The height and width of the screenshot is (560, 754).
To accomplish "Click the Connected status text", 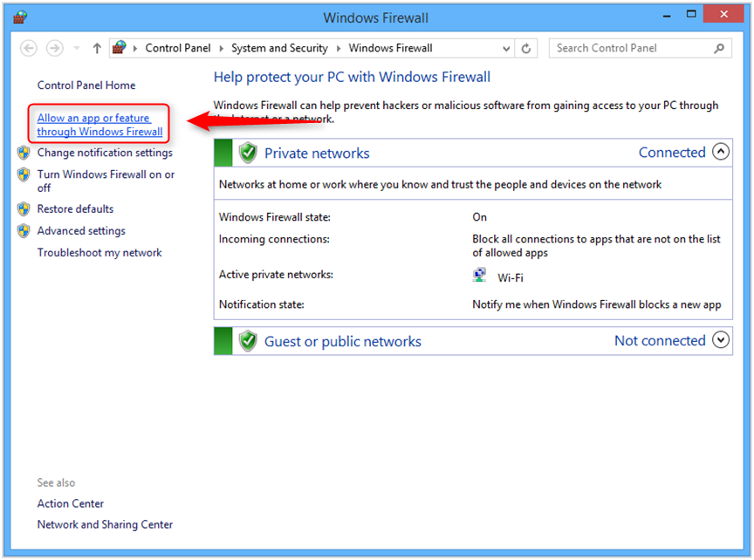I will click(x=672, y=153).
